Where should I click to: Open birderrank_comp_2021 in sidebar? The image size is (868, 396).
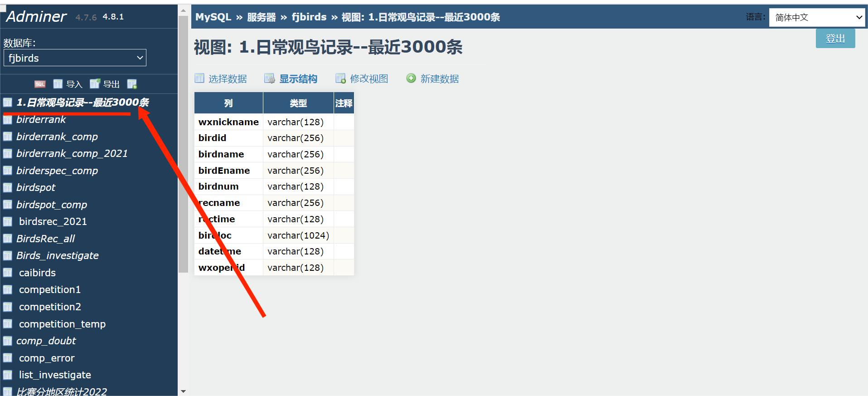[72, 154]
